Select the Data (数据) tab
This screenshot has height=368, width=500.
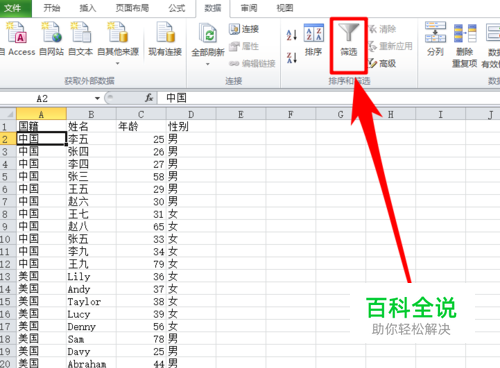click(x=213, y=8)
